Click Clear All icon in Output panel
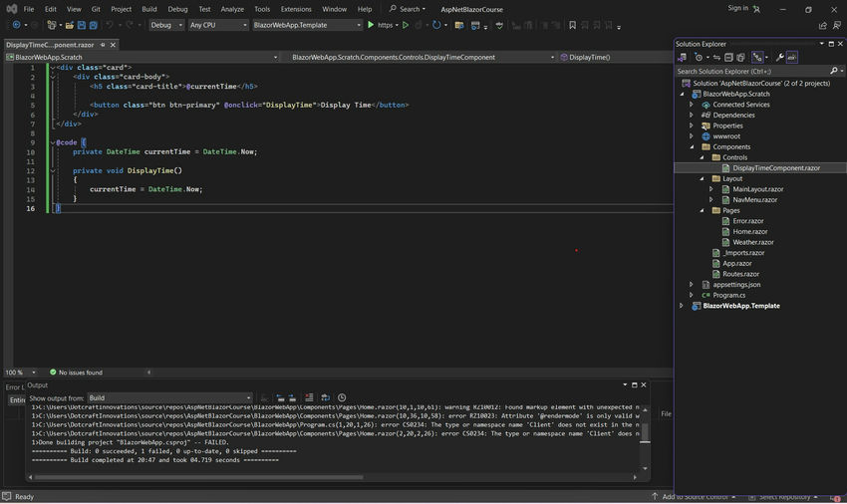 point(310,397)
